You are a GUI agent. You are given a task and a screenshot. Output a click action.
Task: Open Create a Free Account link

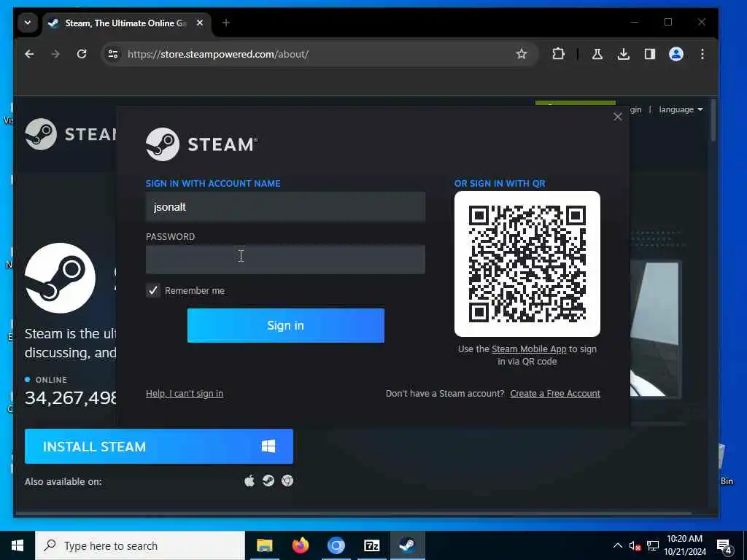click(555, 394)
